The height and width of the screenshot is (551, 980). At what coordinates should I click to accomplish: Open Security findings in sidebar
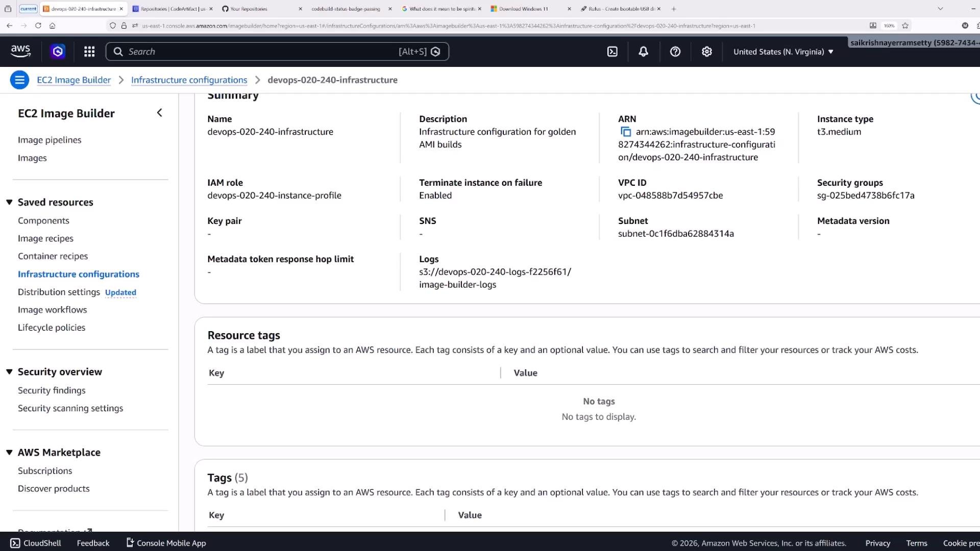click(52, 390)
